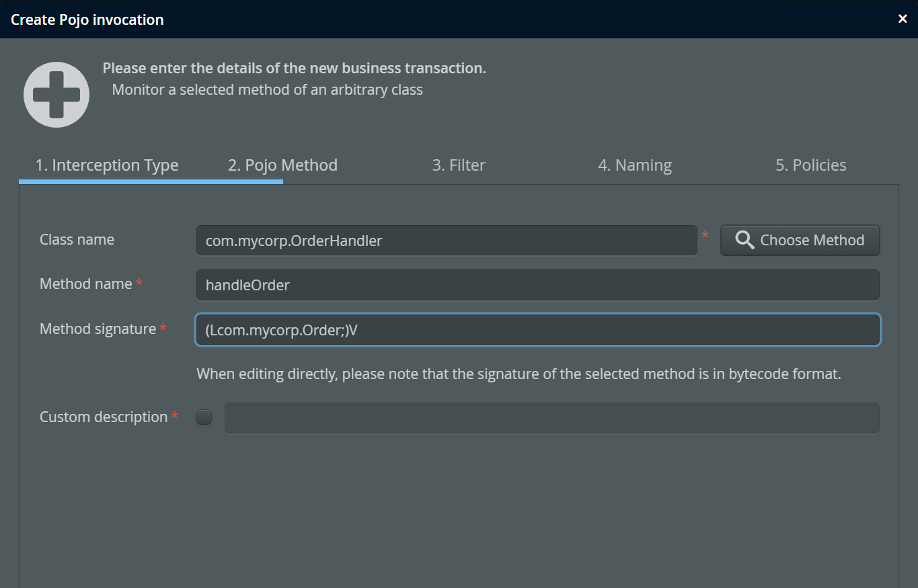Image resolution: width=918 pixels, height=588 pixels.
Task: Click the Method name label
Action: pos(85,284)
